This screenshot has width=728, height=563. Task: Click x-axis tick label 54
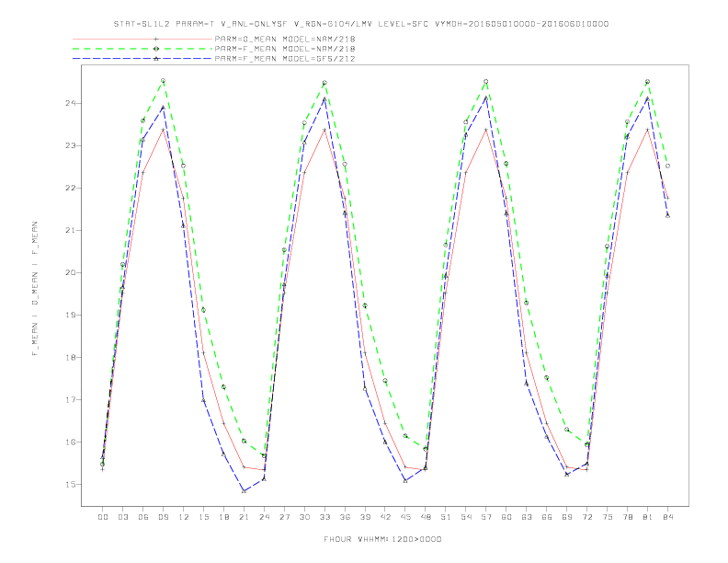click(466, 517)
